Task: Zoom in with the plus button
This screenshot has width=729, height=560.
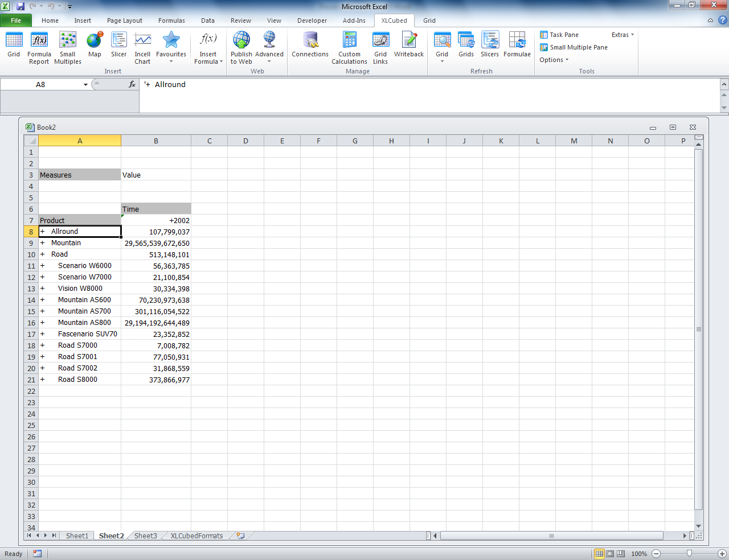Action: click(722, 553)
